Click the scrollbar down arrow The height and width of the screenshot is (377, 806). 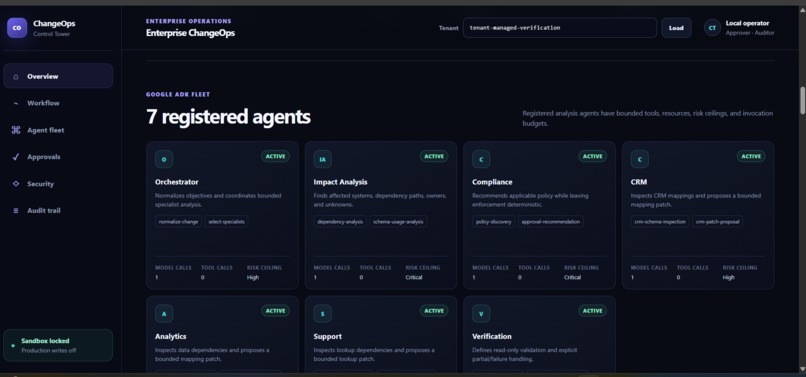tap(802, 369)
